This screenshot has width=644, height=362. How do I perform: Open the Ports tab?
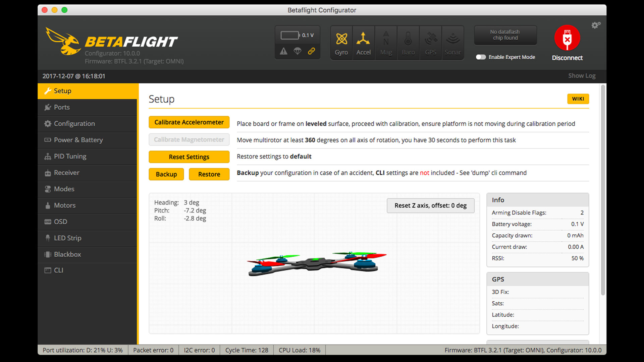[x=87, y=107]
